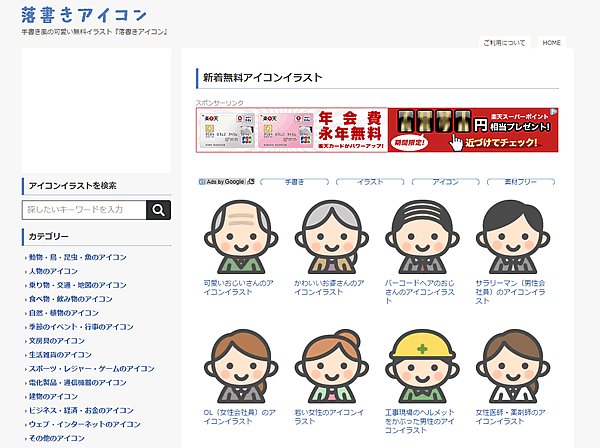Open 文房具のアイコン category

pyautogui.click(x=57, y=341)
